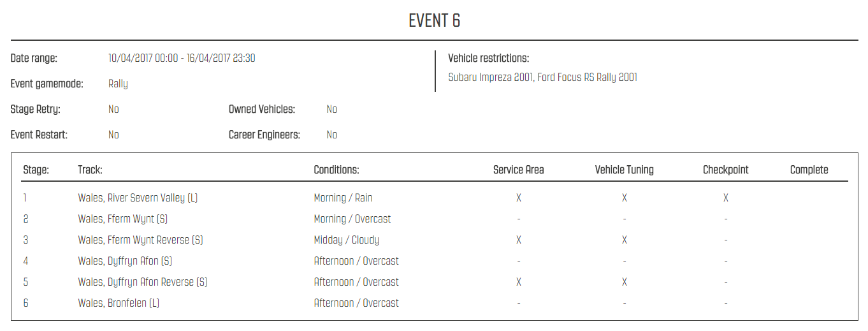Select the Morning / Rain conditions text

[x=343, y=198]
